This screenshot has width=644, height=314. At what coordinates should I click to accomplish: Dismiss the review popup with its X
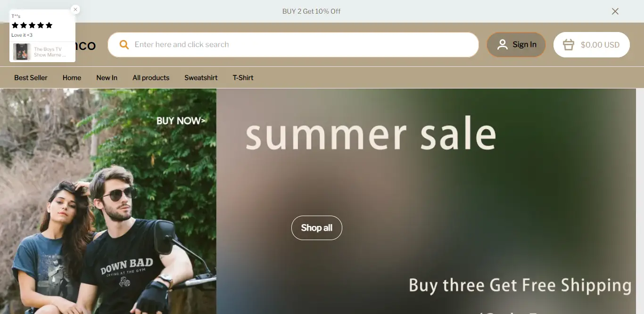pos(75,9)
